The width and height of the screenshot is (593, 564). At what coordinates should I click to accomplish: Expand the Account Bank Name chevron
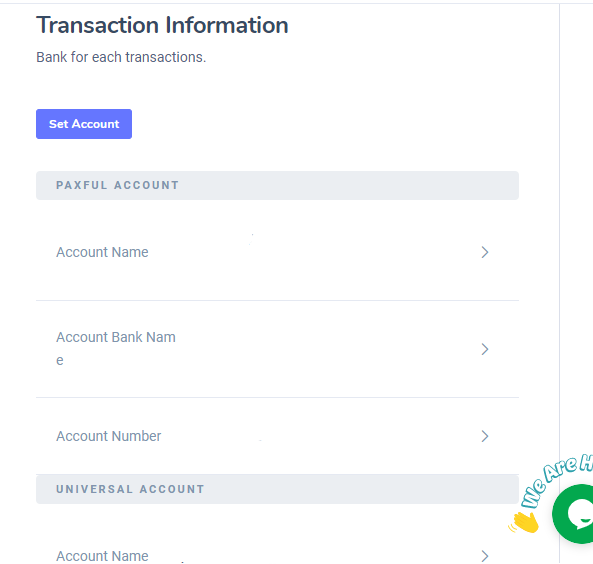coord(485,349)
